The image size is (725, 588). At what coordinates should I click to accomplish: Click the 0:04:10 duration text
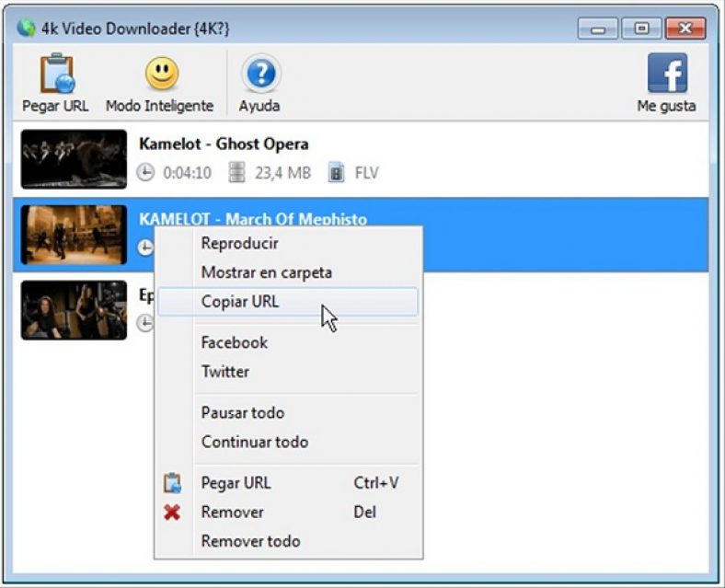click(188, 173)
